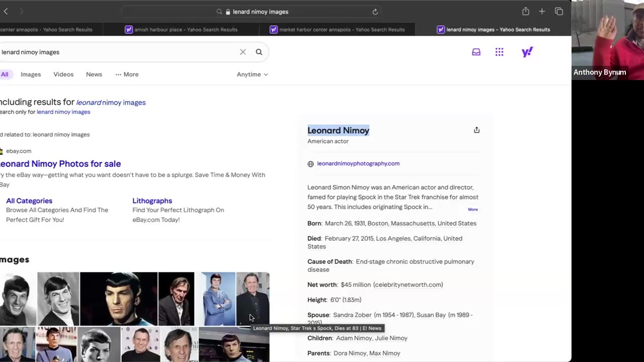The height and width of the screenshot is (362, 644).
Task: Show the tab overview icon
Action: click(x=558, y=11)
